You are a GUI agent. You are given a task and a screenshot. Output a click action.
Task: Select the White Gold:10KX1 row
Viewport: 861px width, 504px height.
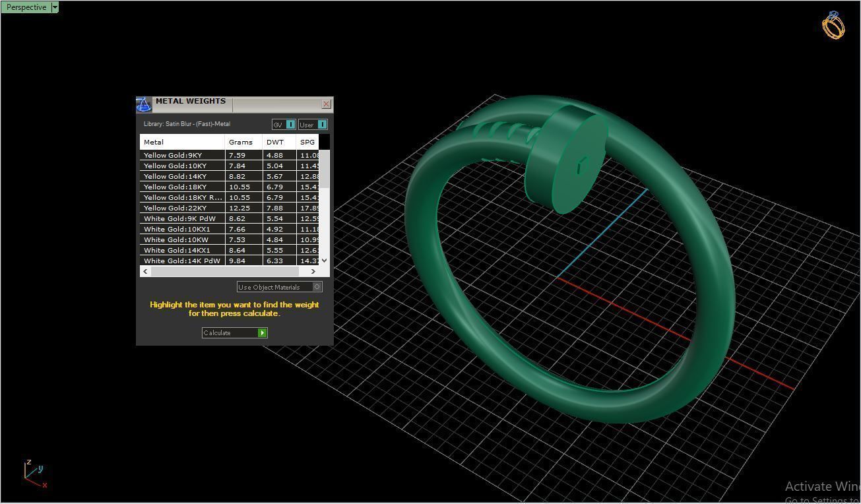tap(229, 229)
